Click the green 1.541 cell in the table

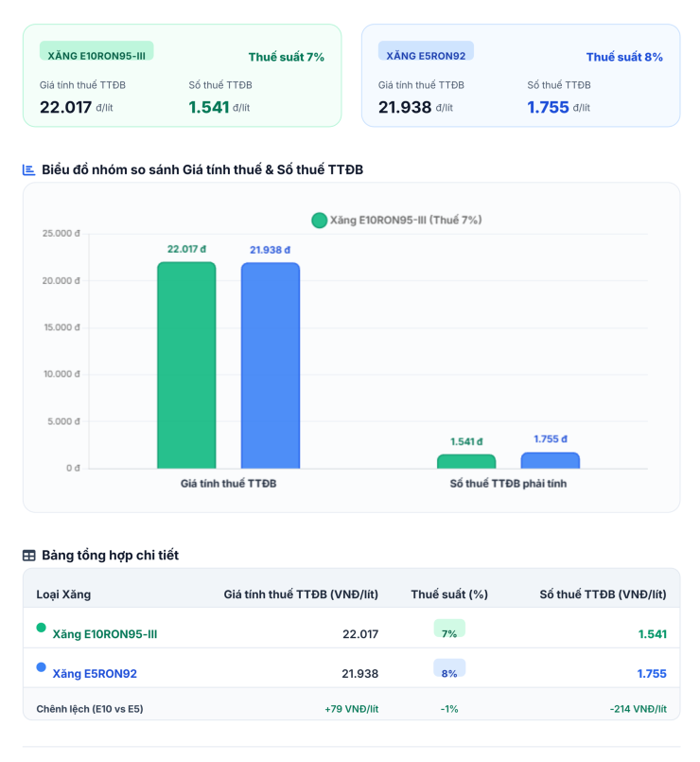click(653, 634)
